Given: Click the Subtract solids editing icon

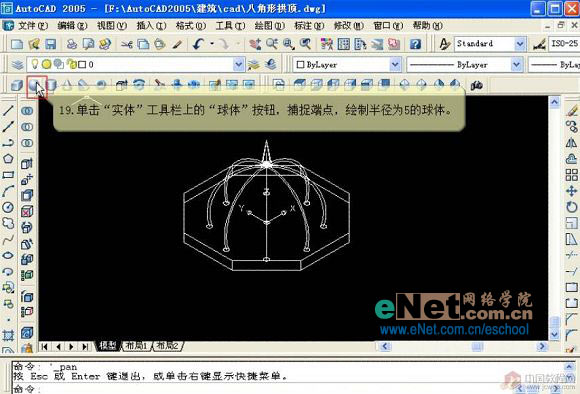Looking at the screenshot, I should click(x=27, y=127).
